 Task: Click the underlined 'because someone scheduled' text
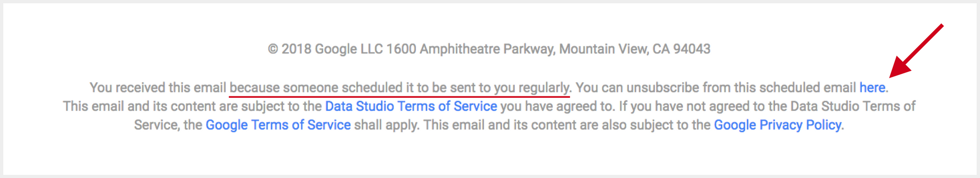[316, 88]
